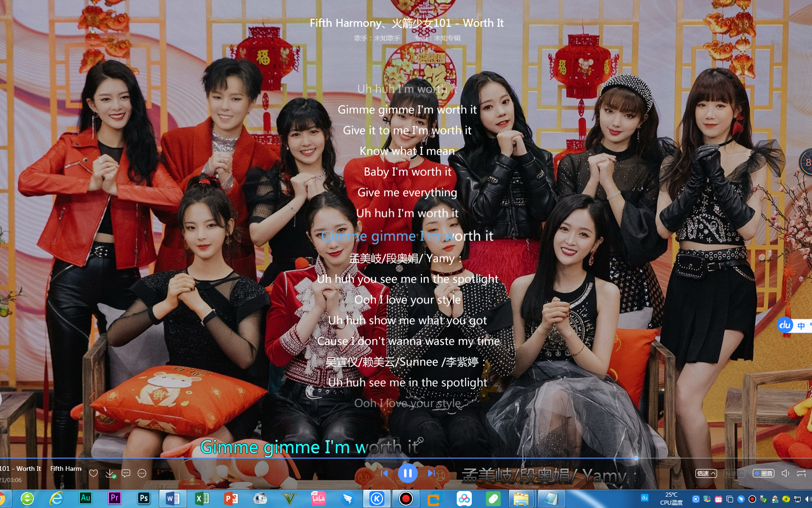Go back to the previous track

coord(384,474)
